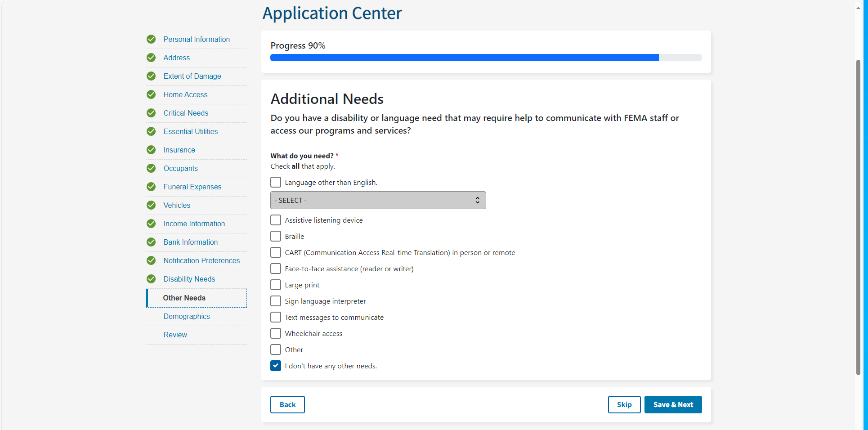Open the language SELECT dropdown
This screenshot has width=868, height=430.
point(378,200)
